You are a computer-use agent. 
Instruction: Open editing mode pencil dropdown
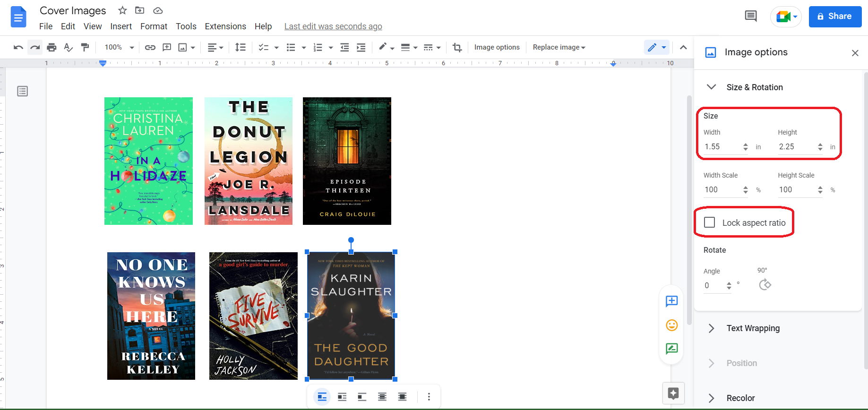(x=657, y=47)
